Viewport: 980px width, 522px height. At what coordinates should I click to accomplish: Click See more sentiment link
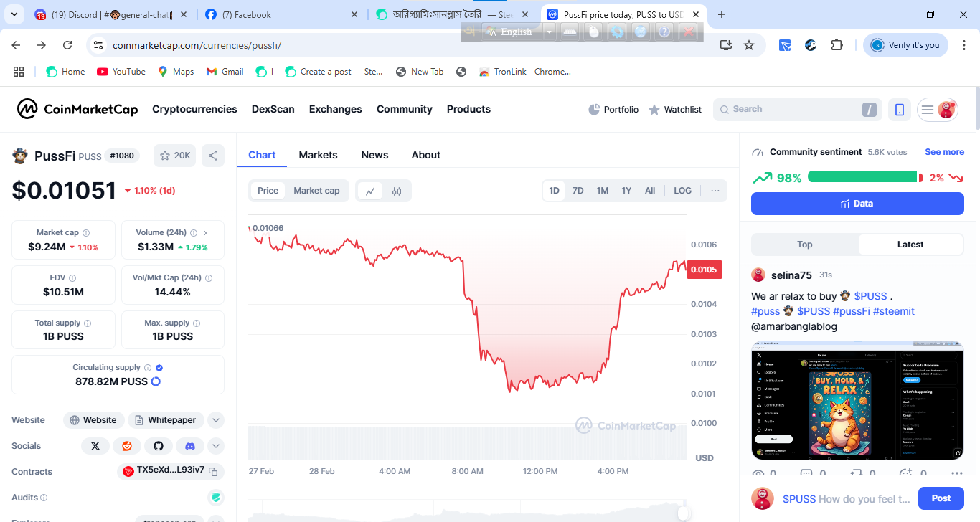944,152
